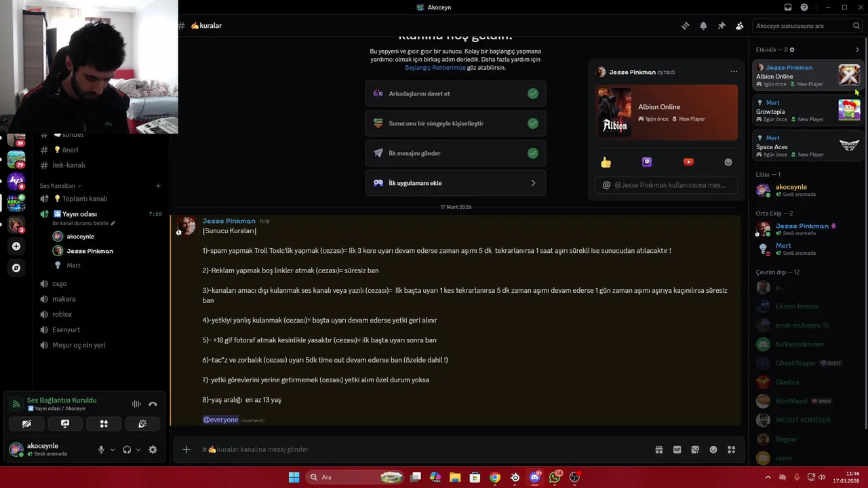This screenshot has width=868, height=488.
Task: Select the Yayın odası voice channel
Action: point(100,214)
